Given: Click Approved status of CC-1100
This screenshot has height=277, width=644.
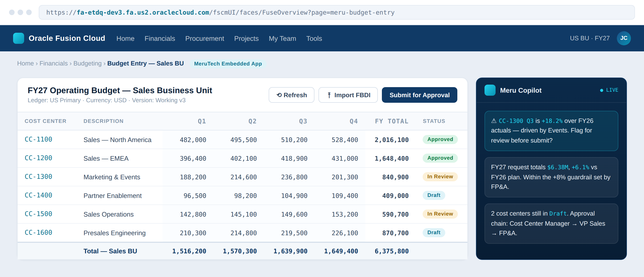Looking at the screenshot, I should [440, 140].
